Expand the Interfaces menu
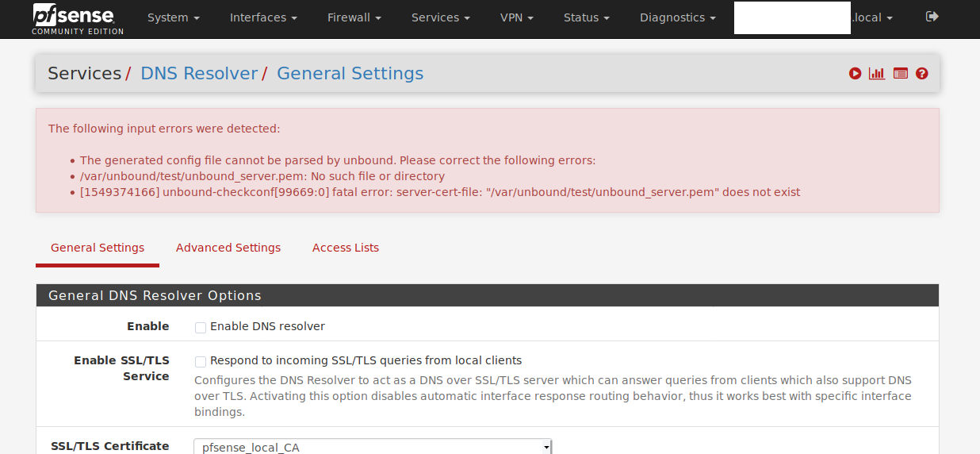Image resolution: width=980 pixels, height=454 pixels. (263, 17)
